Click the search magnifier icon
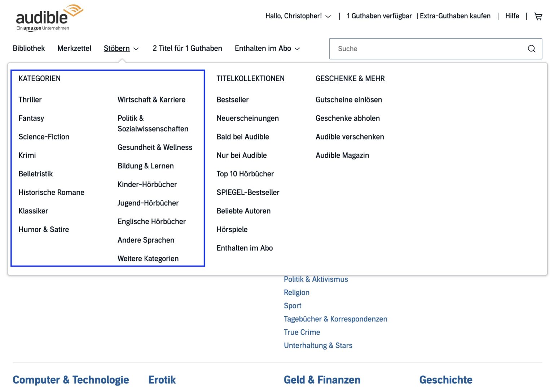Viewport: 554px width, 392px height. (531, 48)
